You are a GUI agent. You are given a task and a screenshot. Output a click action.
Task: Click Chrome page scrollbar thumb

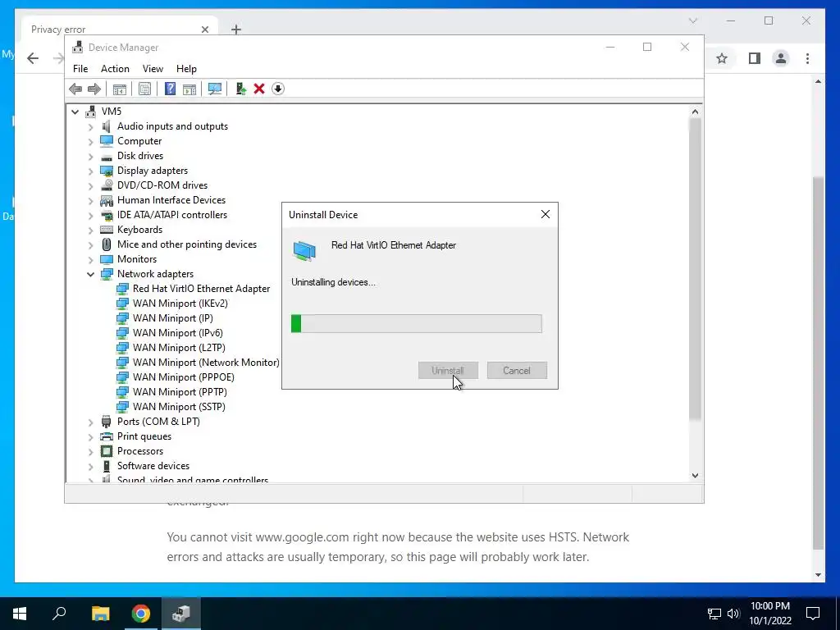pos(818,363)
